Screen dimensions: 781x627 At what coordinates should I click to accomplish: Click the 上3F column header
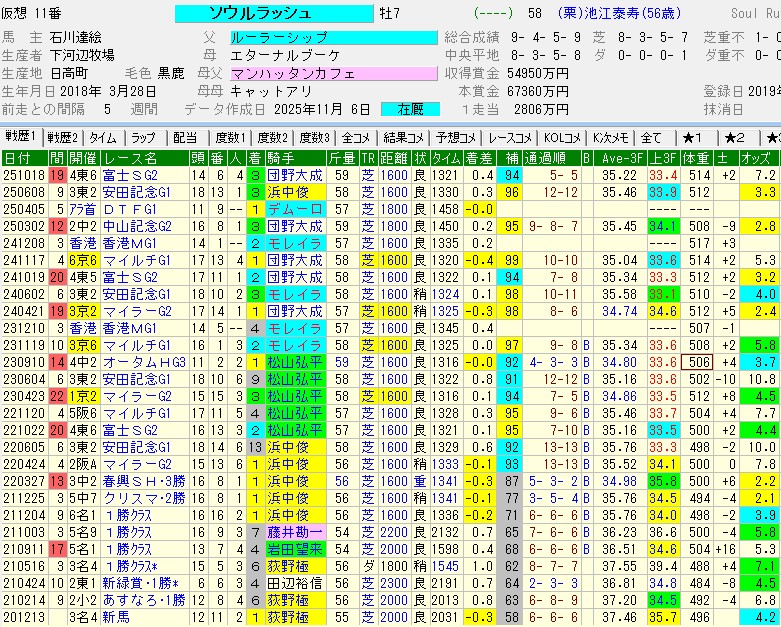pos(661,158)
